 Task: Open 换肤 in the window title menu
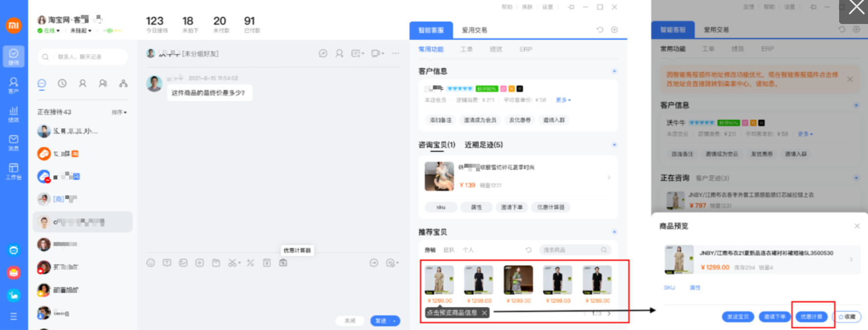(x=527, y=7)
